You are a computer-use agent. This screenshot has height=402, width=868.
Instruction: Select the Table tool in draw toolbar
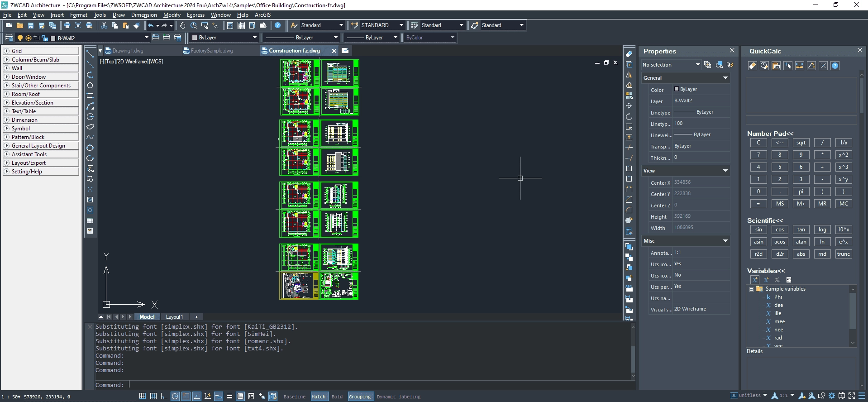(90, 220)
